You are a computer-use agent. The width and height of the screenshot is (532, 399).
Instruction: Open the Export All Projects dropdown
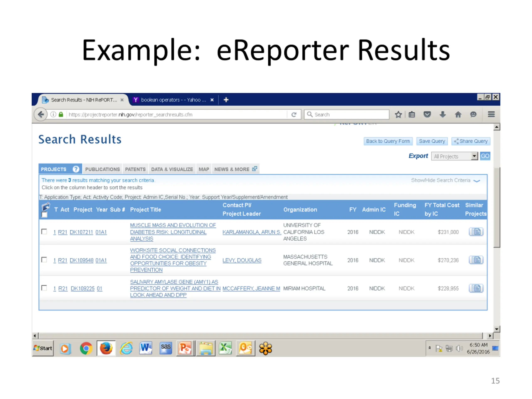pyautogui.click(x=454, y=156)
